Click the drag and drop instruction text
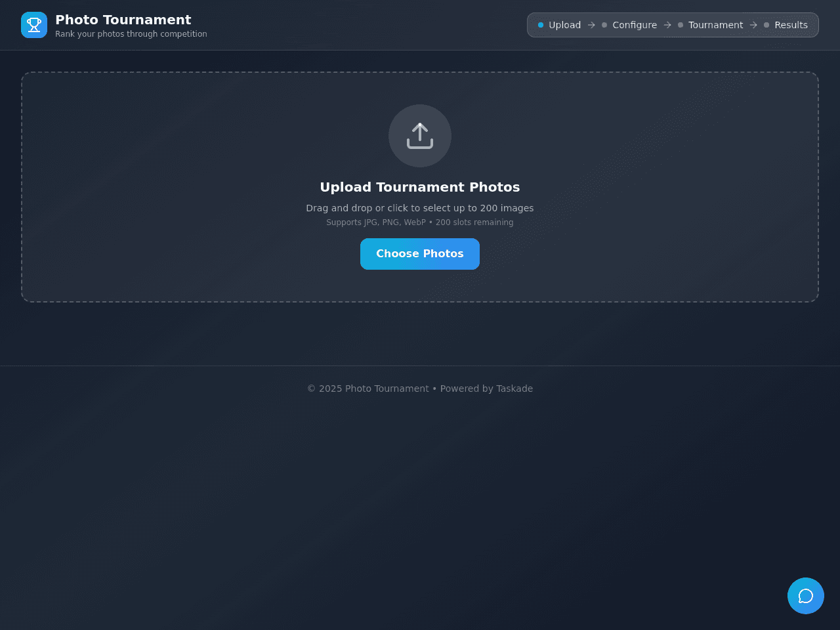Screen dimensions: 840x630 point(420,208)
